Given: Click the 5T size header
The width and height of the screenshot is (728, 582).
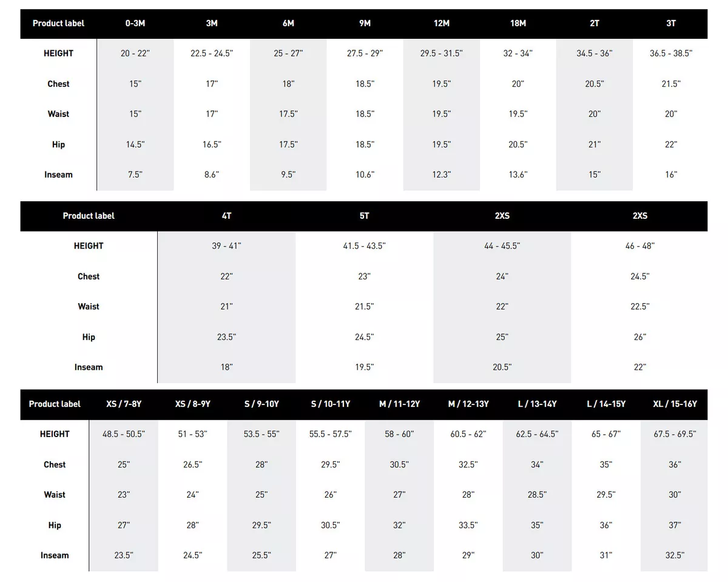Looking at the screenshot, I should 364,216.
